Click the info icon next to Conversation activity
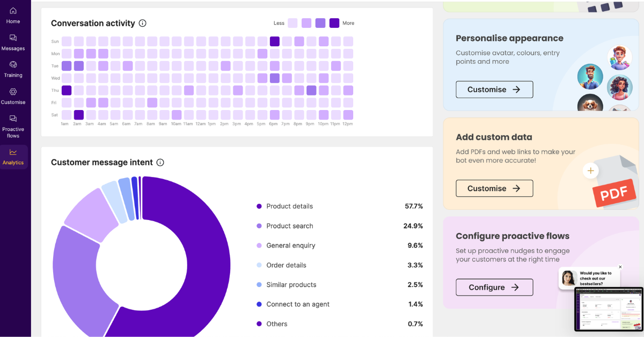The width and height of the screenshot is (644, 337). pos(142,23)
